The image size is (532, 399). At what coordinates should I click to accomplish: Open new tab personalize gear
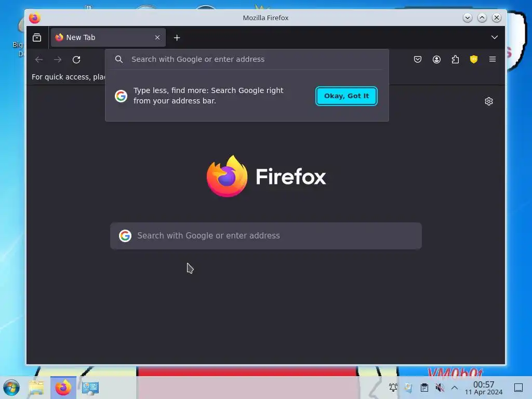click(488, 101)
